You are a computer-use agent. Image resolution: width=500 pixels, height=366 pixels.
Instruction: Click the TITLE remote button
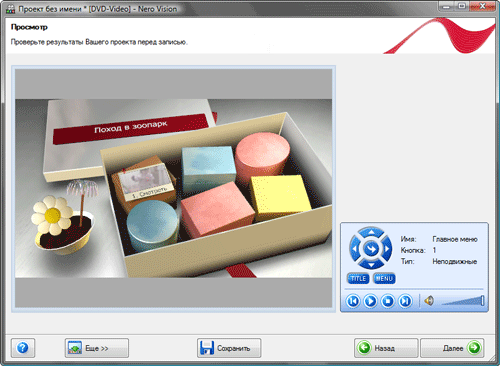358,278
